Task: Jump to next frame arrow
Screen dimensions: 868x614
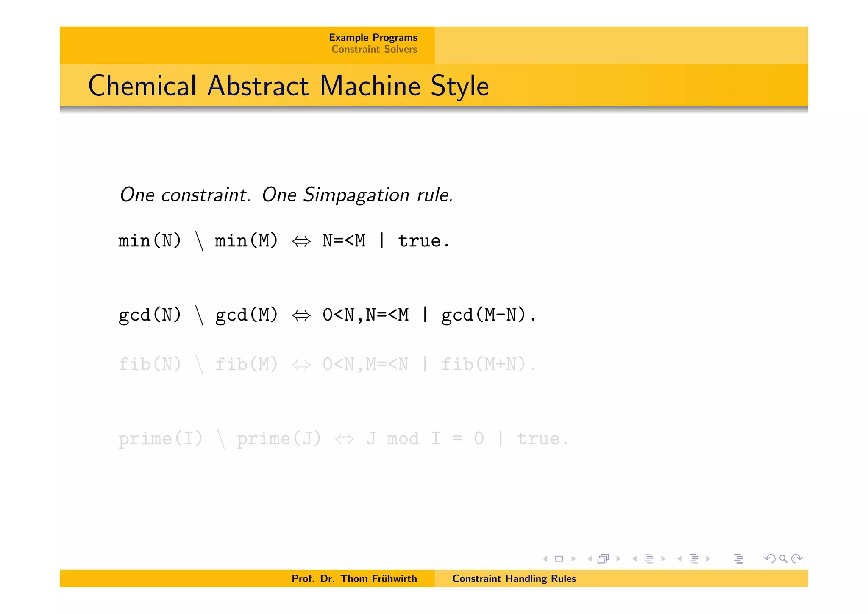Action: click(618, 559)
